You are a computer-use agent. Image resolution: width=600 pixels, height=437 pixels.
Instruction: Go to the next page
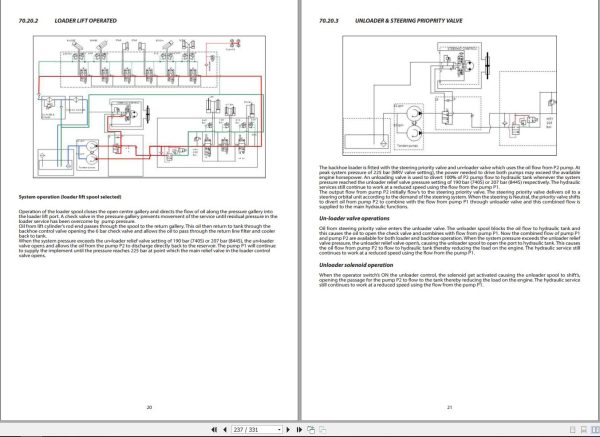[x=288, y=430]
